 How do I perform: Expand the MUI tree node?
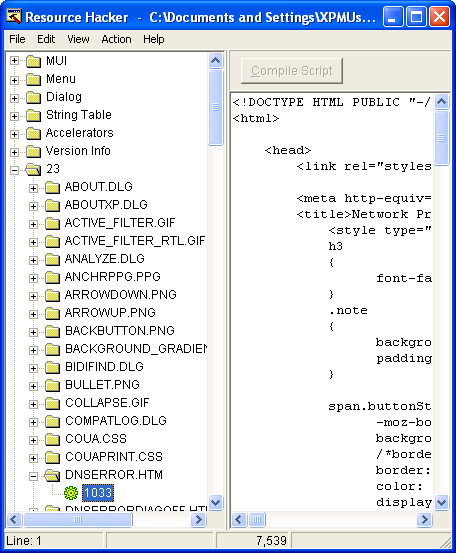(14, 61)
